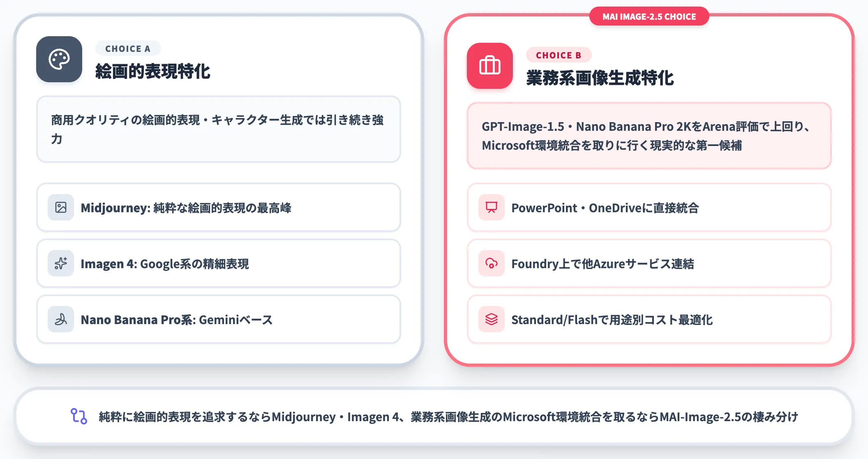
Task: Click the sparkles icon beside Imagen 4
Action: pos(61,263)
